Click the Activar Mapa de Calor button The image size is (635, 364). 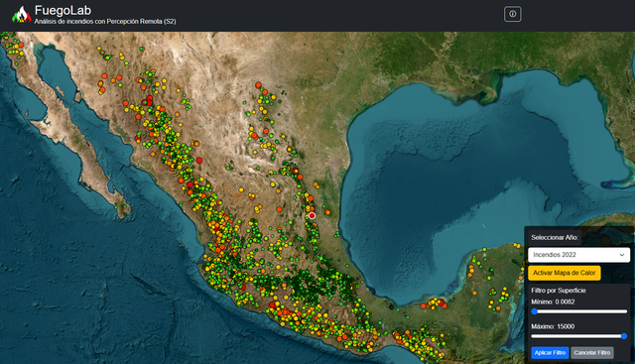click(x=565, y=273)
